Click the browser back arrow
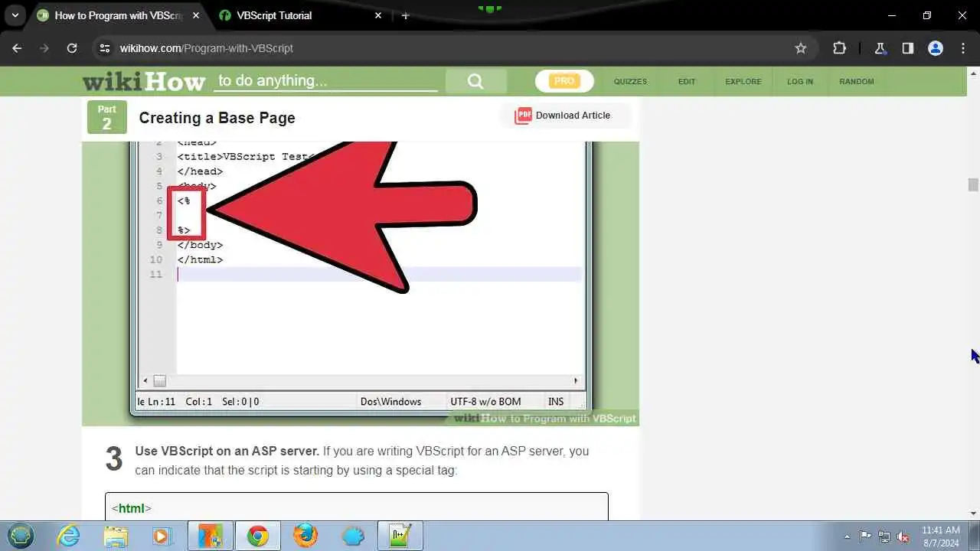This screenshot has width=980, height=551. click(17, 48)
